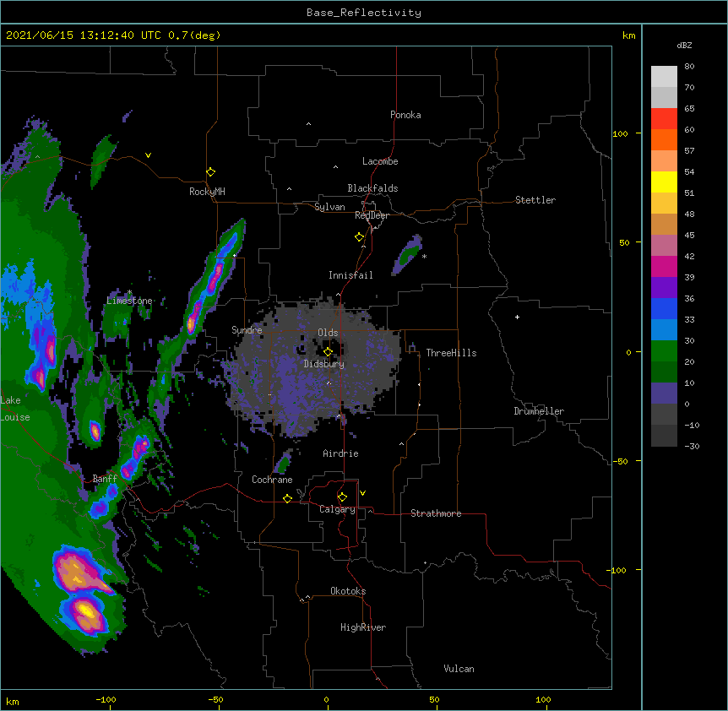Click the Base_Reflectivity title
Screen dimensions: 728x711
tap(364, 13)
